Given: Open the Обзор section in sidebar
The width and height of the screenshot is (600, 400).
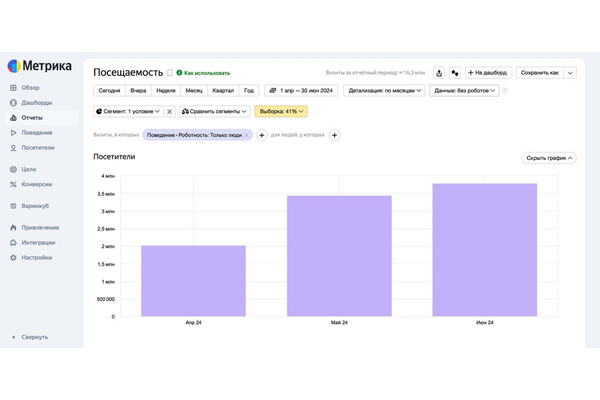Looking at the screenshot, I should [x=31, y=88].
